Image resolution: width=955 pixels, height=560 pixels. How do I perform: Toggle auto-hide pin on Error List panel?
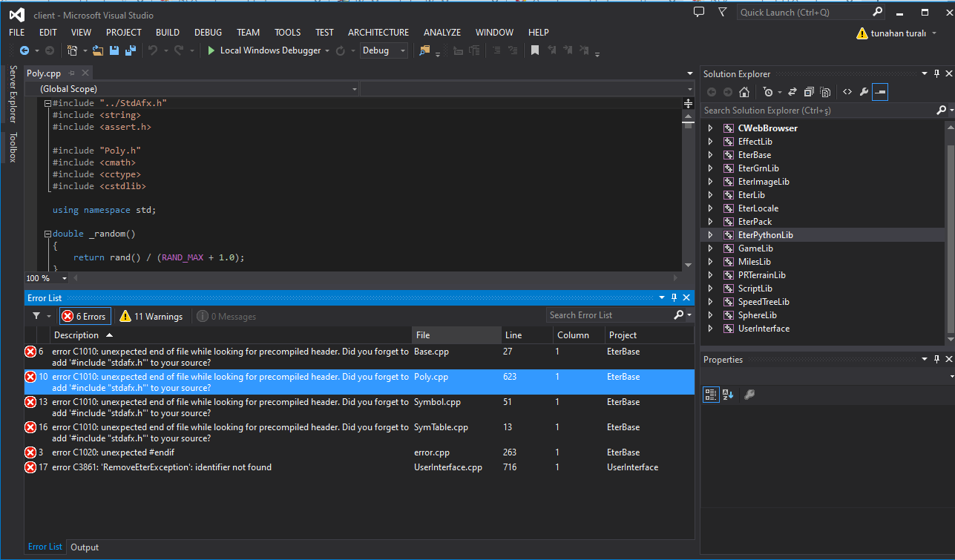[x=675, y=297]
